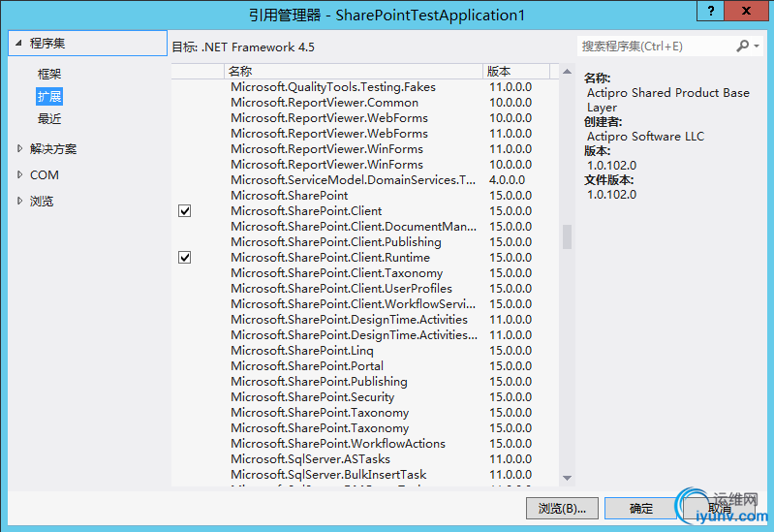Click the scrollbar down arrow
Image resolution: width=774 pixels, height=532 pixels.
pyautogui.click(x=567, y=478)
